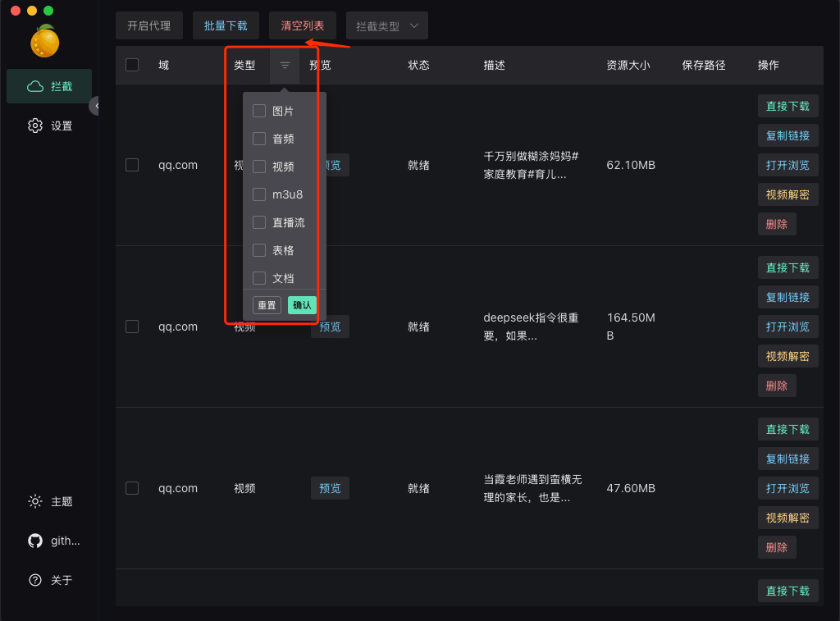Click the 操作 column header
This screenshot has height=621, width=840.
point(768,65)
